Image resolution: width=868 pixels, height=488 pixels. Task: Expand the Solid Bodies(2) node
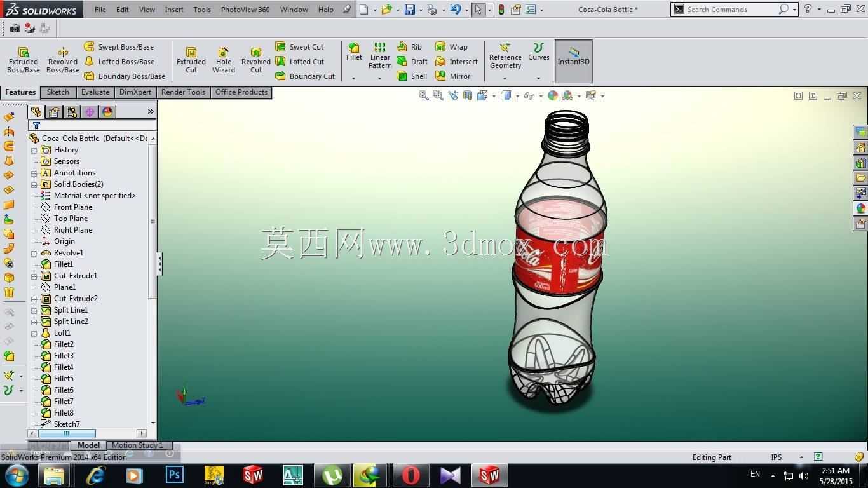(34, 185)
